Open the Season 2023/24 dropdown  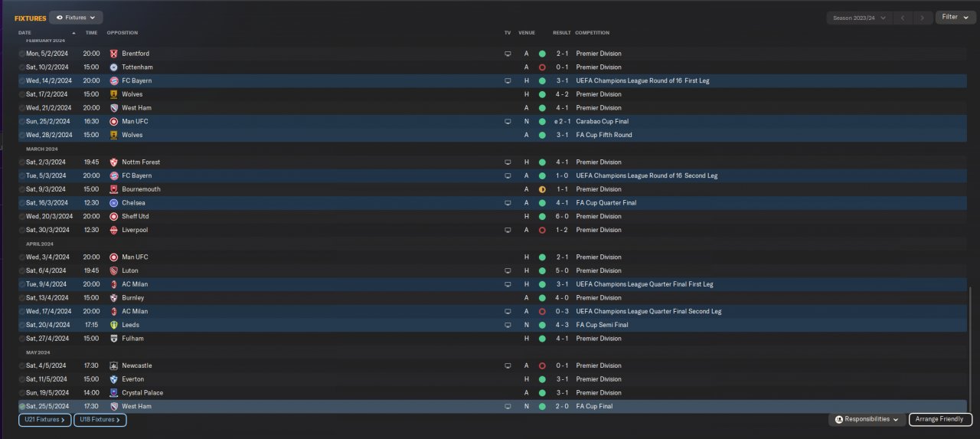[x=861, y=17]
